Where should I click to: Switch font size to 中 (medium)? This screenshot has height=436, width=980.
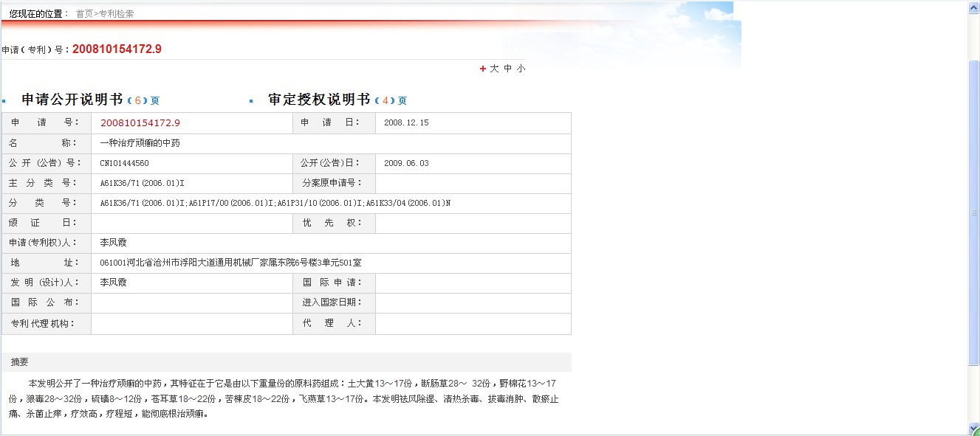tap(507, 69)
